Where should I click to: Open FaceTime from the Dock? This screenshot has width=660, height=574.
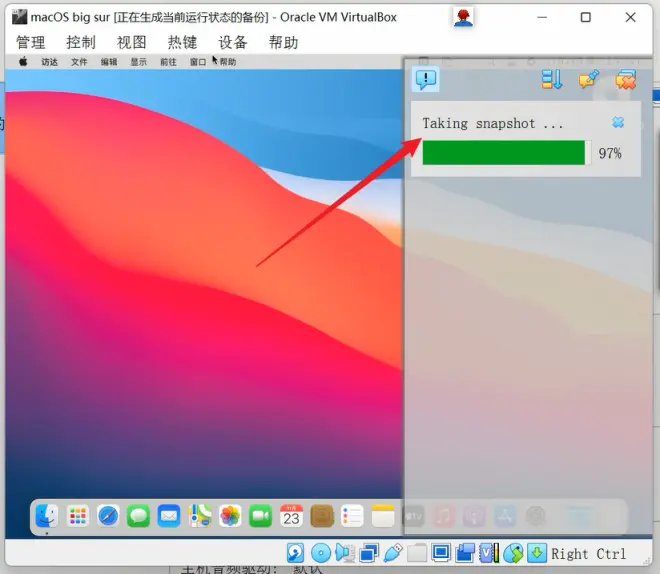point(261,516)
